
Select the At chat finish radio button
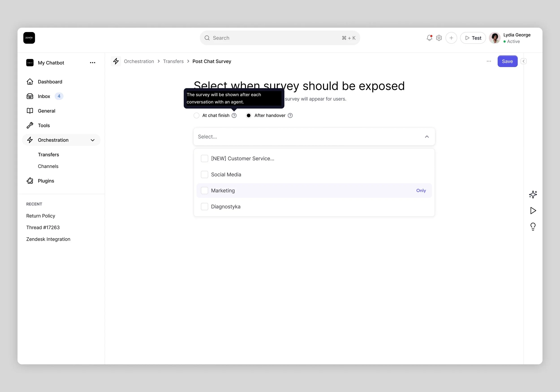pyautogui.click(x=196, y=116)
